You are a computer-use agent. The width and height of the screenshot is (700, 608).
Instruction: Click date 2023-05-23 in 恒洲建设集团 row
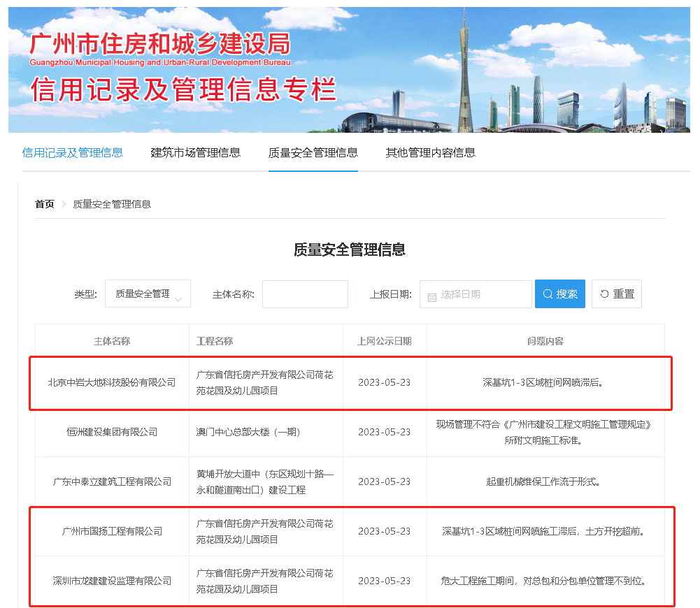(x=385, y=432)
